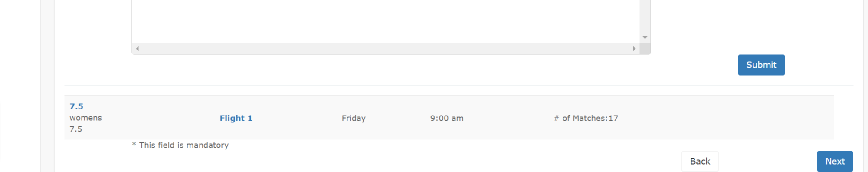Click the Submit button

click(761, 65)
